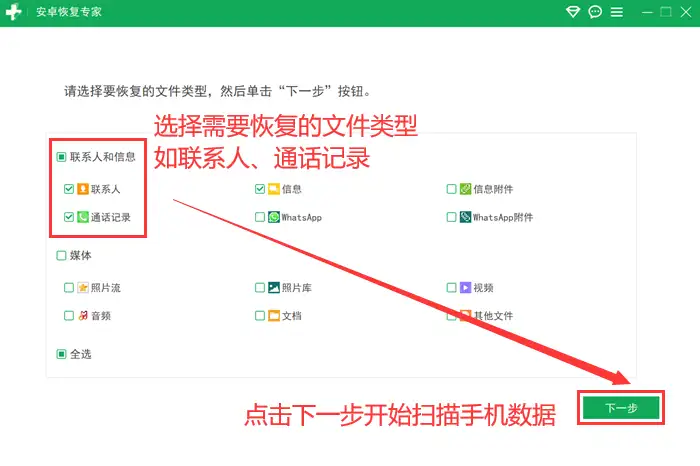The image size is (700, 466).
Task: Click the yellow 信息 message icon
Action: pos(274,189)
